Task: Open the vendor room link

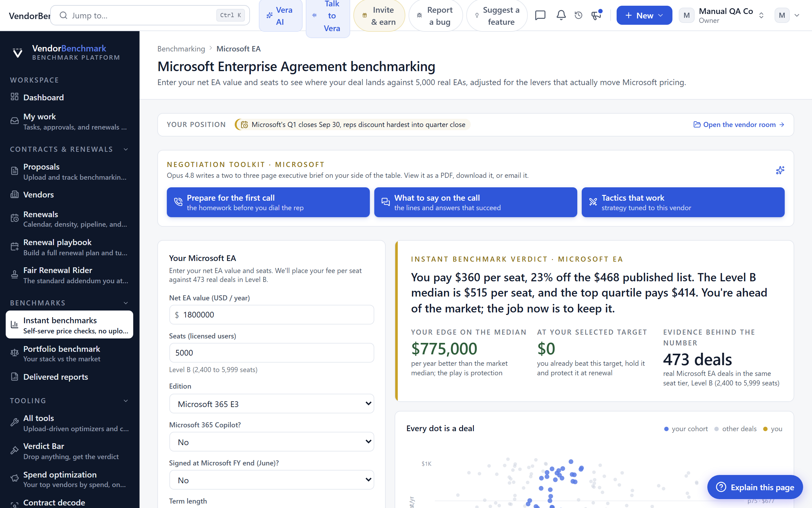Action: 739,125
